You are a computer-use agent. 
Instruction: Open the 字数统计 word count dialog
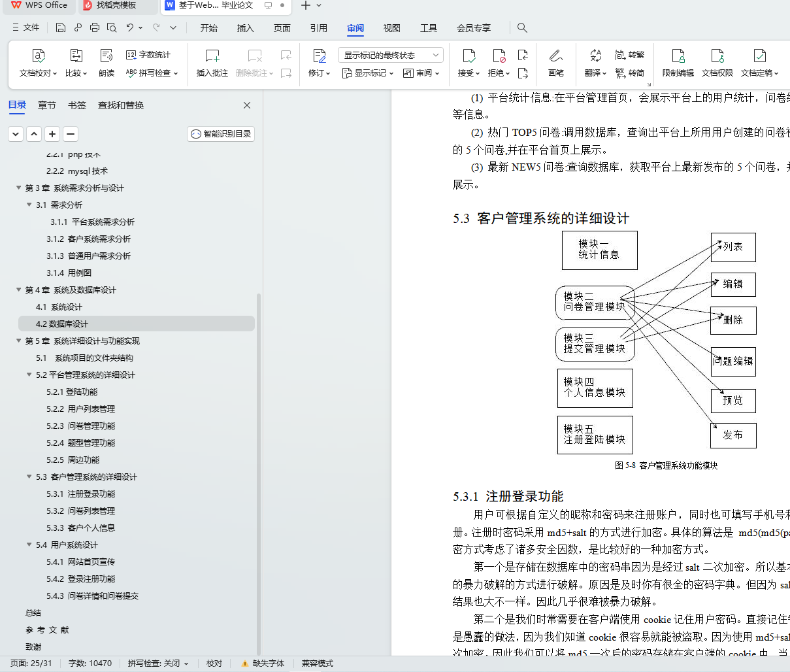coord(148,55)
